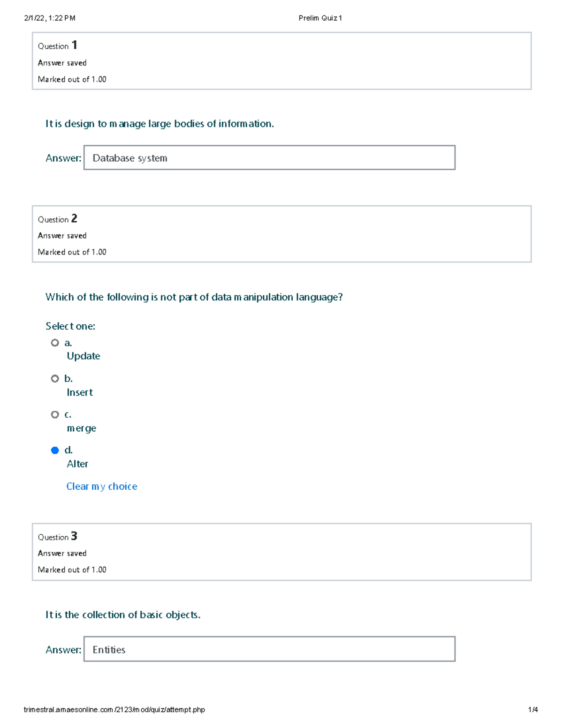Click the Question 3 header area

tap(281, 552)
